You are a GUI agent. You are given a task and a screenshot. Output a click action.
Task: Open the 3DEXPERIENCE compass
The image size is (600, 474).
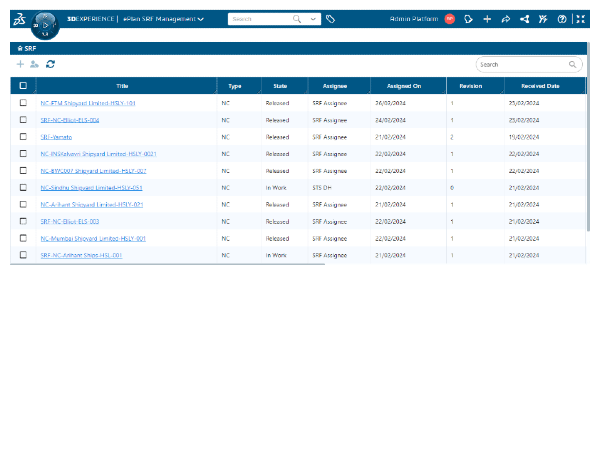(45, 23)
